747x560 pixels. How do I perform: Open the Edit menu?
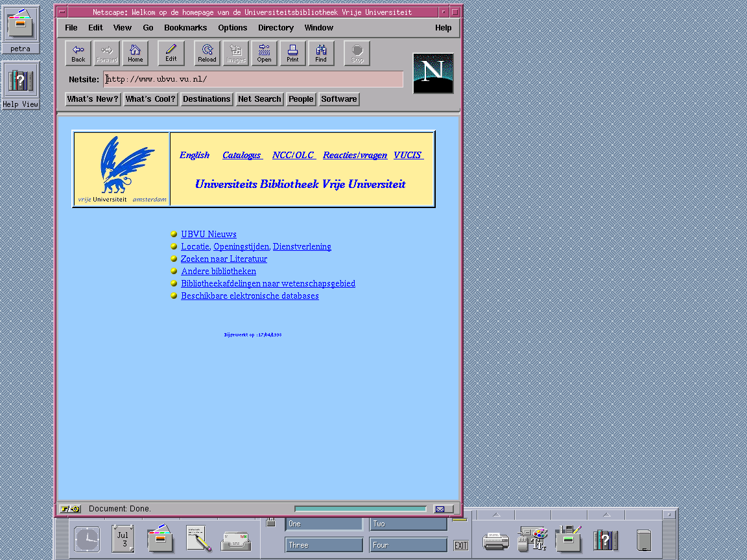coord(95,28)
